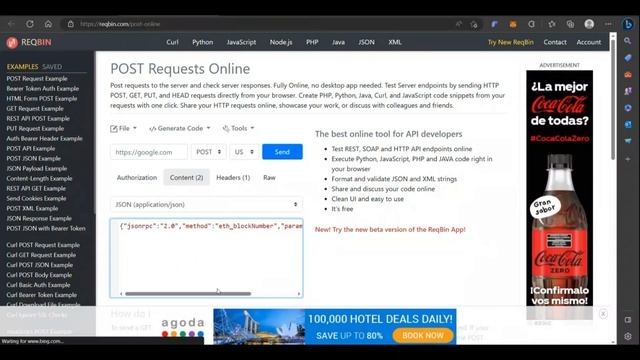The width and height of the screenshot is (640, 360).
Task: Click the Contact link
Action: click(x=555, y=42)
